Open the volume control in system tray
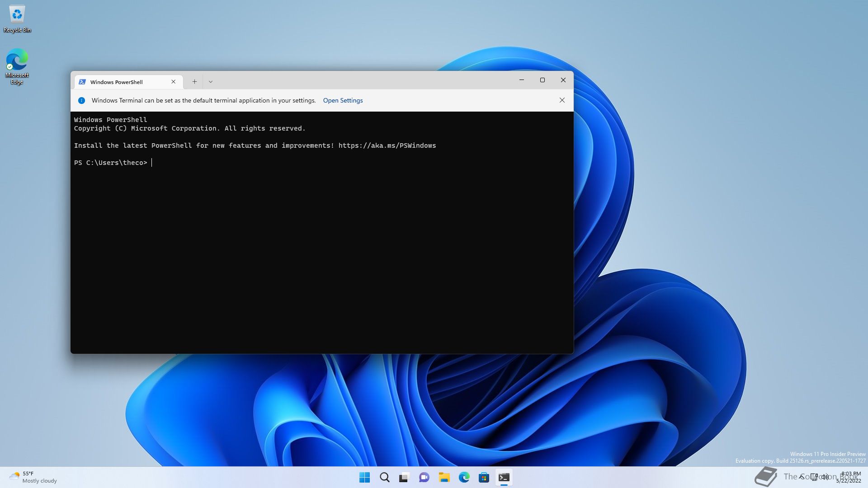This screenshot has width=868, height=488. click(x=825, y=477)
